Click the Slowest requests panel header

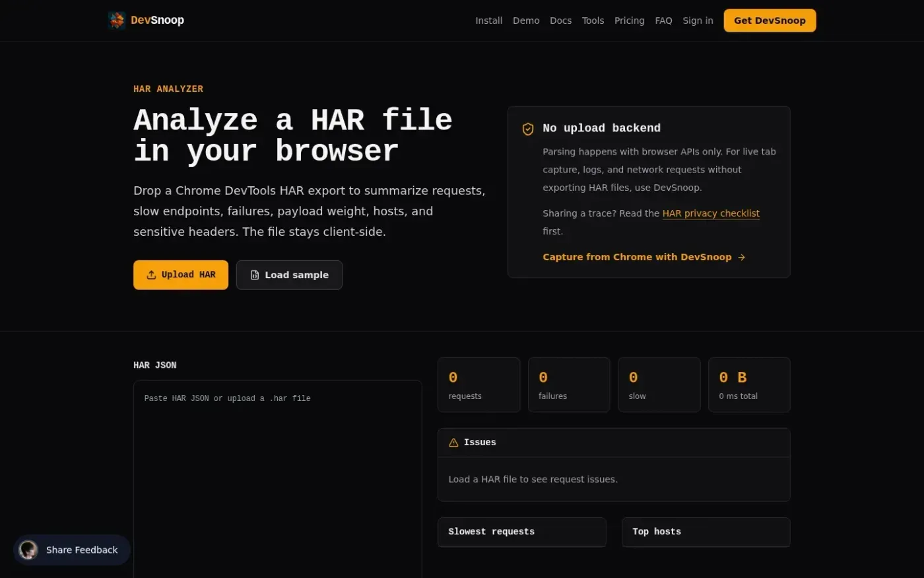522,532
